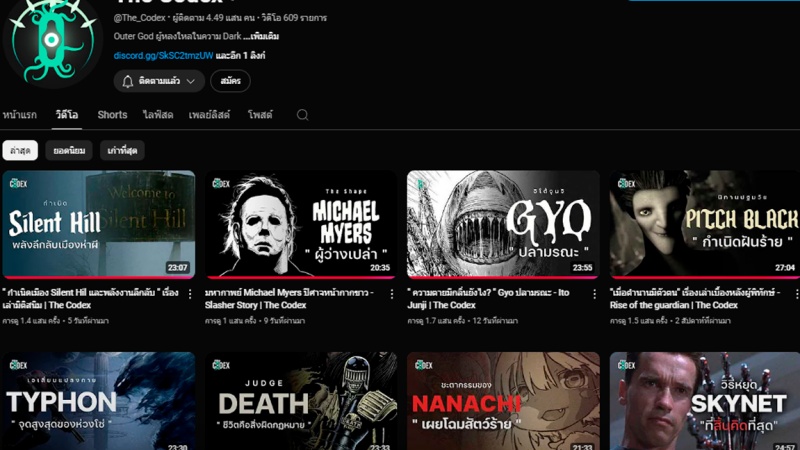Click the Silent Hill video title text
Image resolution: width=800 pixels, height=450 pixels.
(90, 298)
